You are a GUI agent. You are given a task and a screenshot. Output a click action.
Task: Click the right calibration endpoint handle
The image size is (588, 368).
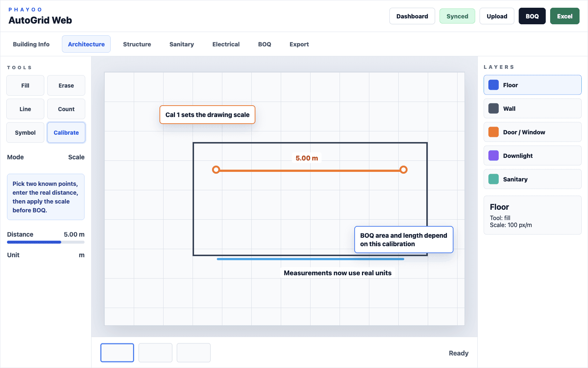[404, 170]
